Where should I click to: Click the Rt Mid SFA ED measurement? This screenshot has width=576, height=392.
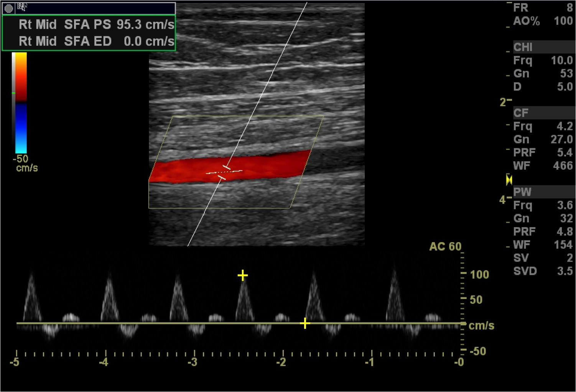pyautogui.click(x=96, y=41)
